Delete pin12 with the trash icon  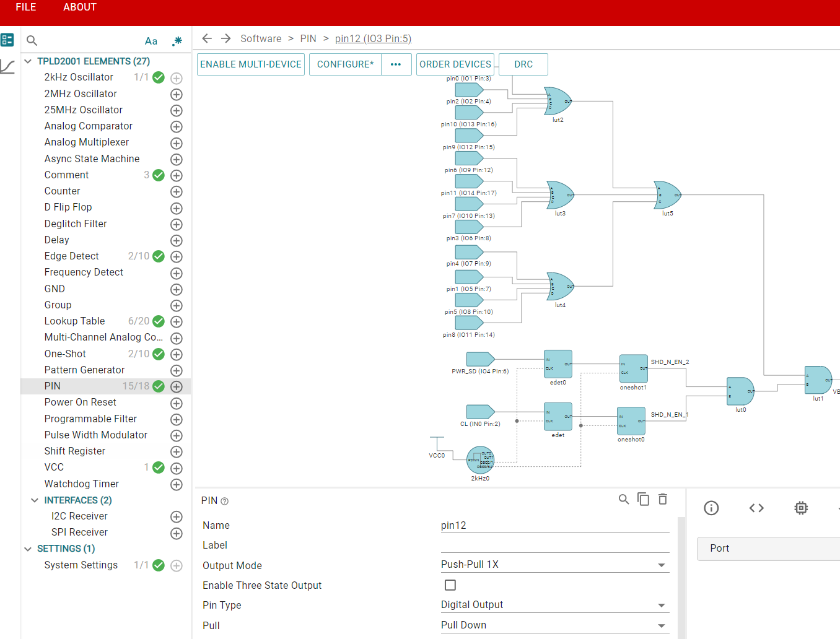click(663, 499)
